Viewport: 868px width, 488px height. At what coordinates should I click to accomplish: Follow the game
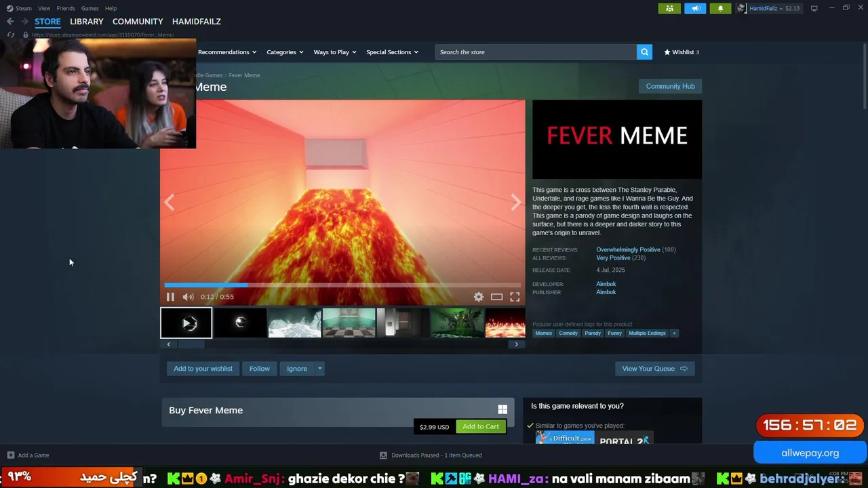click(260, 369)
